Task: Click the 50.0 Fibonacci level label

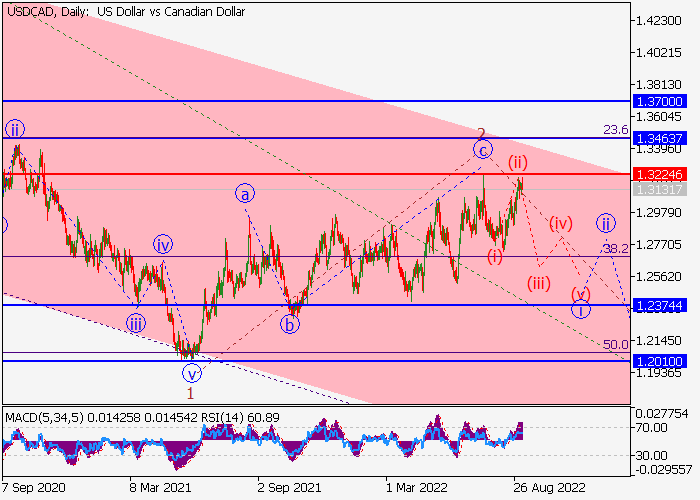Action: click(614, 345)
